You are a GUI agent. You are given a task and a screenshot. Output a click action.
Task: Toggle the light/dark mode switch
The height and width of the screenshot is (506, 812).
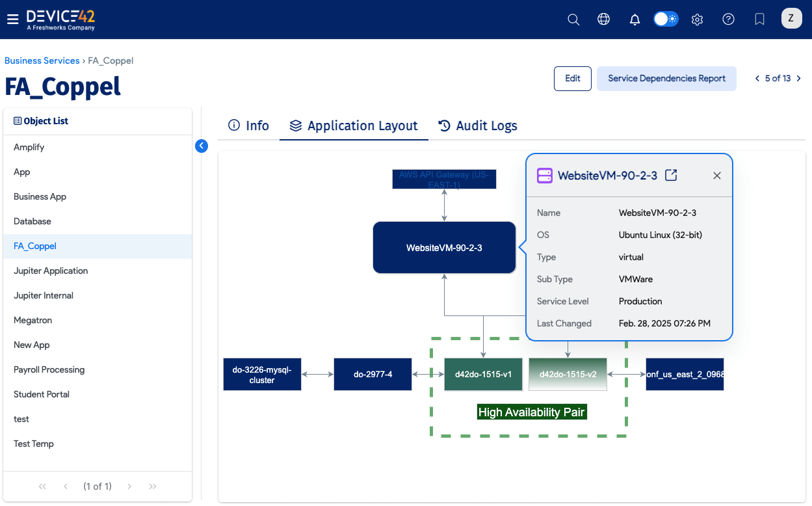[x=666, y=20]
